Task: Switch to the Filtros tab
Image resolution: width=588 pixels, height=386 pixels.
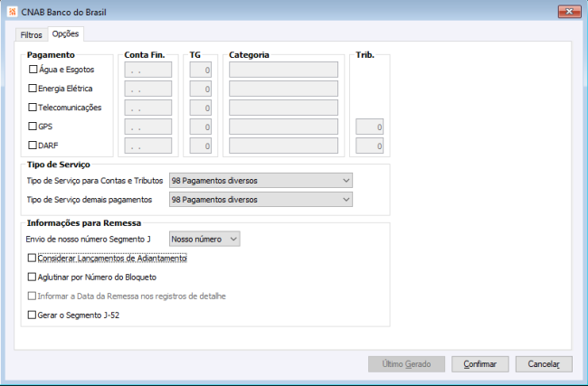Action: 31,35
